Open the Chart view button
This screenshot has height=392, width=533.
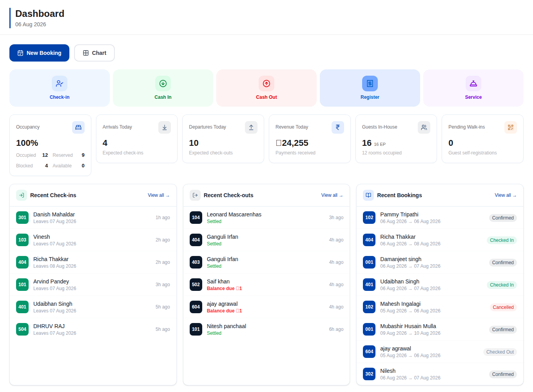pos(94,53)
